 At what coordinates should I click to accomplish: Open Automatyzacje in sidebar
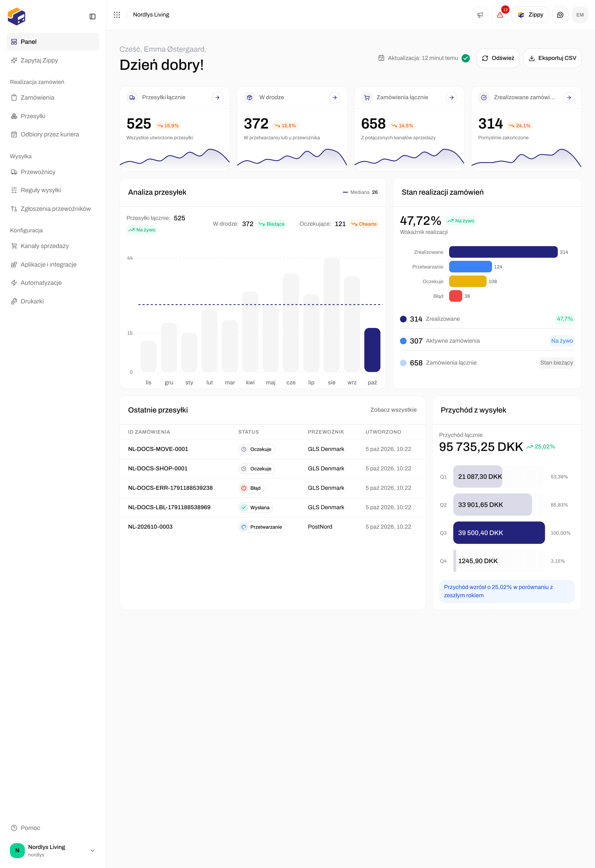53,283
